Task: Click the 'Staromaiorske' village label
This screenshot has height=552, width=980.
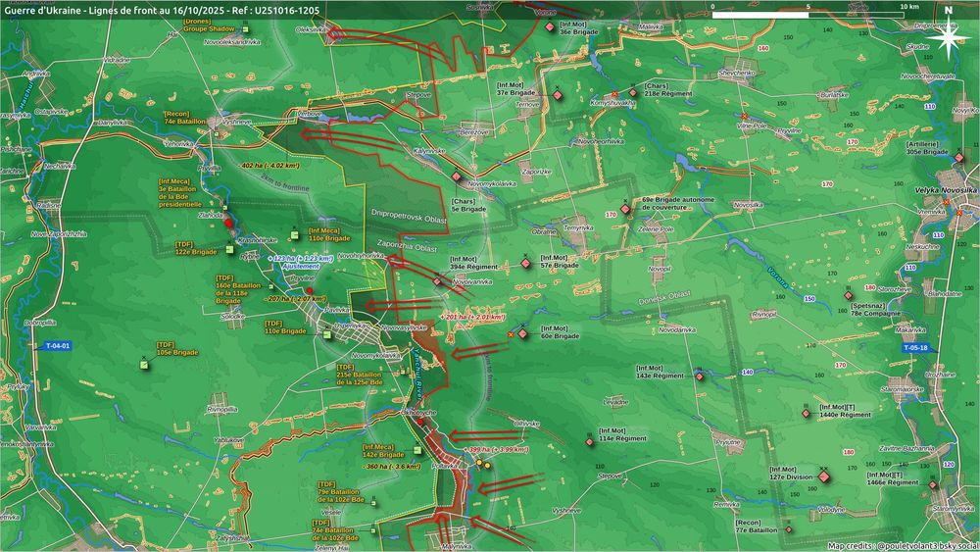Action: pos(902,389)
